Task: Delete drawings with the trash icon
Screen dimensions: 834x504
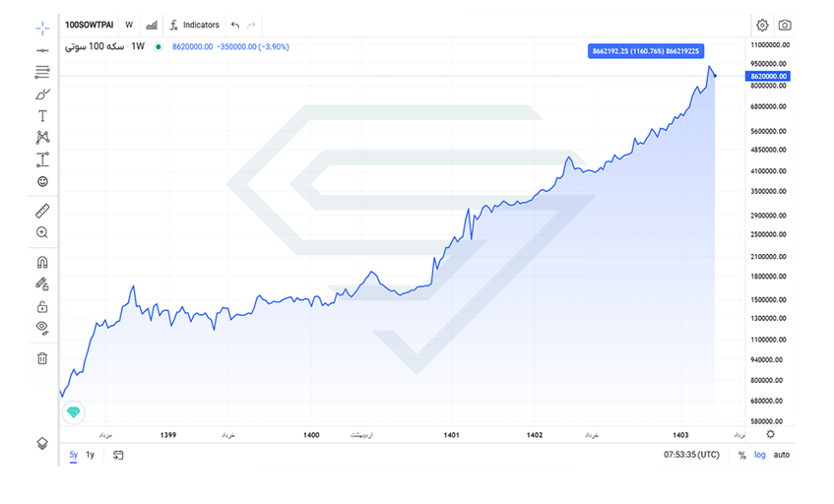Action: pyautogui.click(x=42, y=358)
